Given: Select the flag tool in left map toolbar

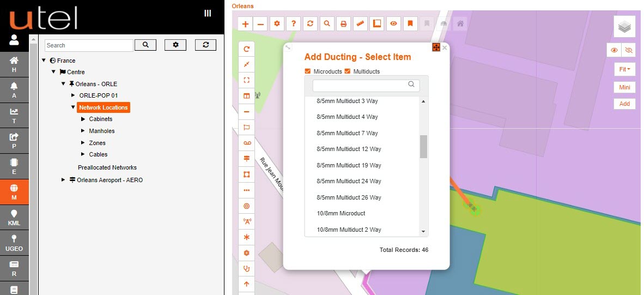Looking at the screenshot, I should pyautogui.click(x=246, y=128).
